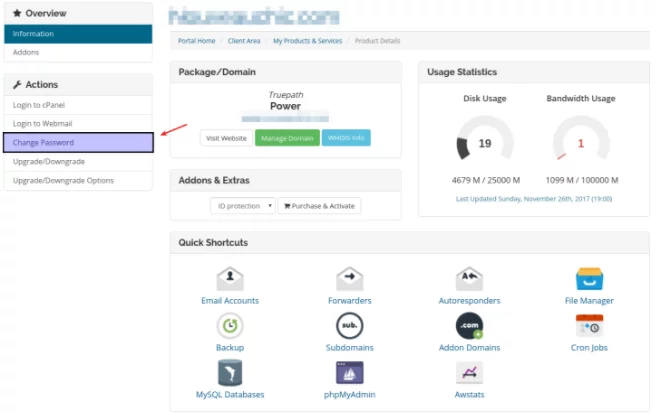Launch the phpMyAdmin icon
The width and height of the screenshot is (656, 417).
(349, 373)
